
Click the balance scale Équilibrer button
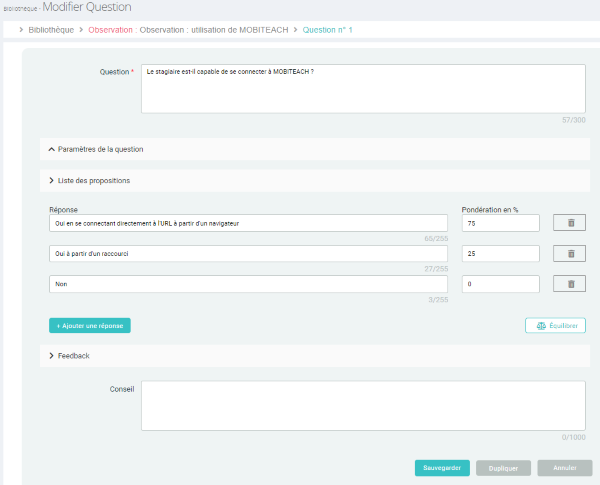[x=555, y=325]
